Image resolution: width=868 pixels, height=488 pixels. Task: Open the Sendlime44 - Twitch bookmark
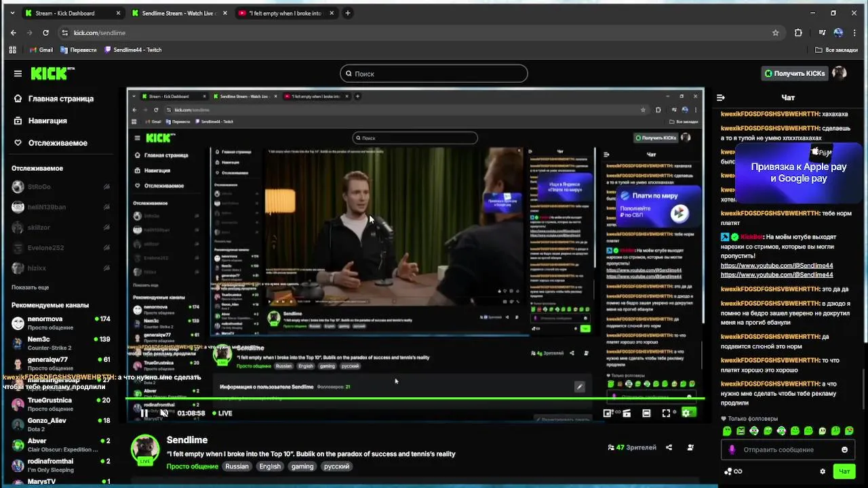click(133, 49)
